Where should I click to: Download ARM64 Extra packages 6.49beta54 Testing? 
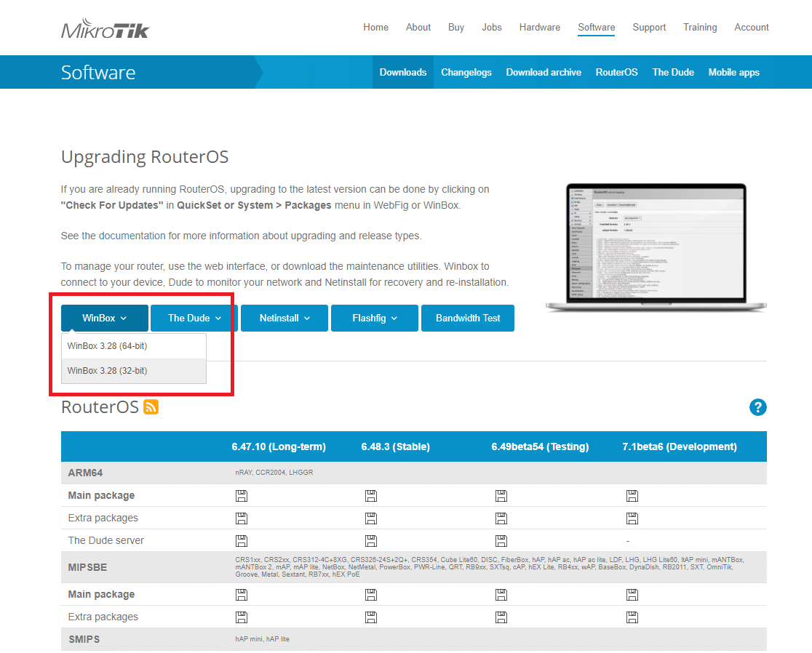point(501,518)
